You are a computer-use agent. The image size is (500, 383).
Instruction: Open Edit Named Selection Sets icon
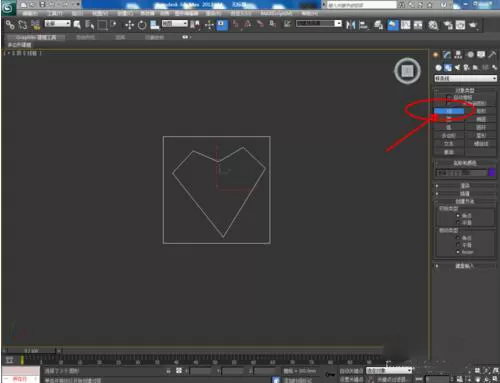pyautogui.click(x=287, y=24)
